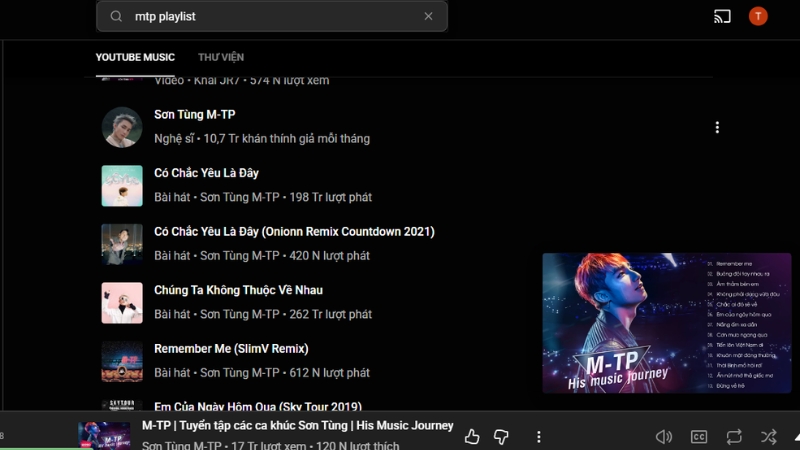Image resolution: width=800 pixels, height=450 pixels.
Task: Open player bar three-dot more actions menu
Action: pos(539,437)
